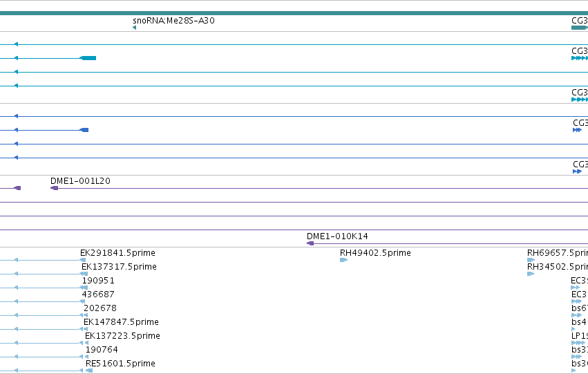Select the dark blue CDS exon block
The height and width of the screenshot is (374, 588).
[84, 130]
